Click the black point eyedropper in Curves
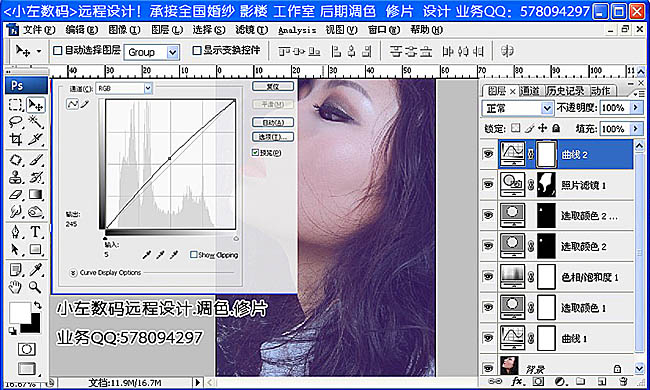Viewport: 650px width, 390px height. click(x=147, y=254)
